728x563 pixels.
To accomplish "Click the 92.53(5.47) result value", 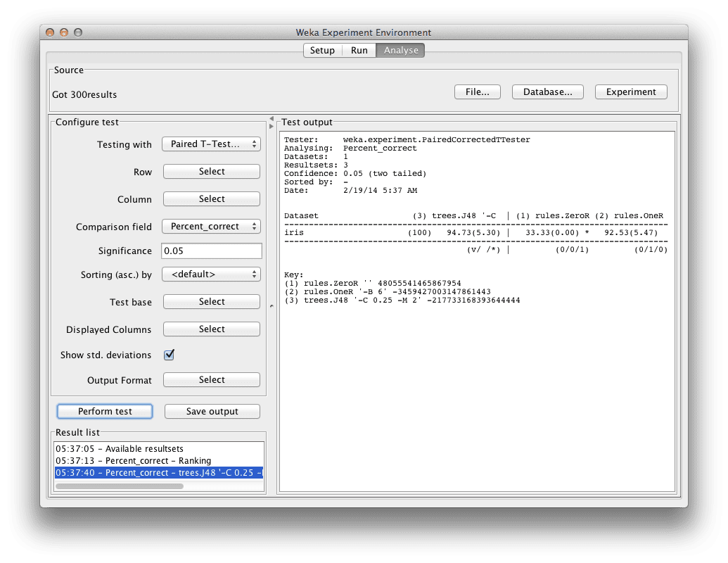I will tap(631, 232).
